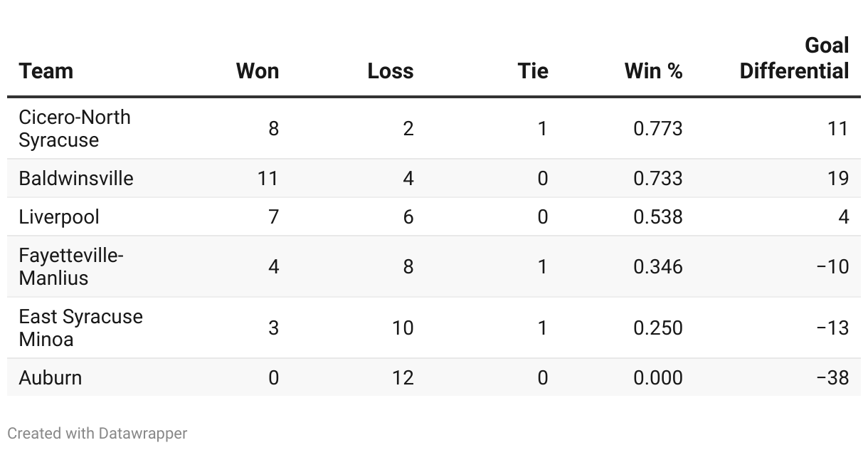Click the Win % column header
The height and width of the screenshot is (450, 868).
tap(653, 71)
